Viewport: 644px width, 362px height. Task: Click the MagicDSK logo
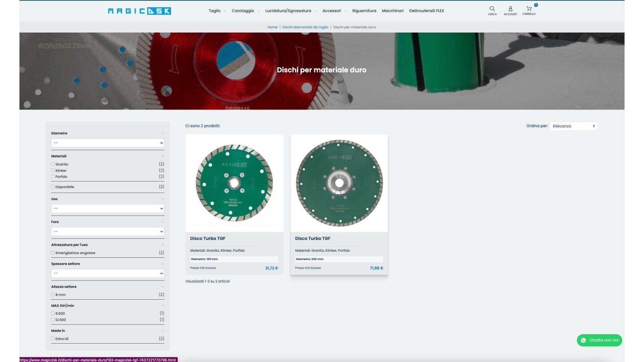point(140,11)
